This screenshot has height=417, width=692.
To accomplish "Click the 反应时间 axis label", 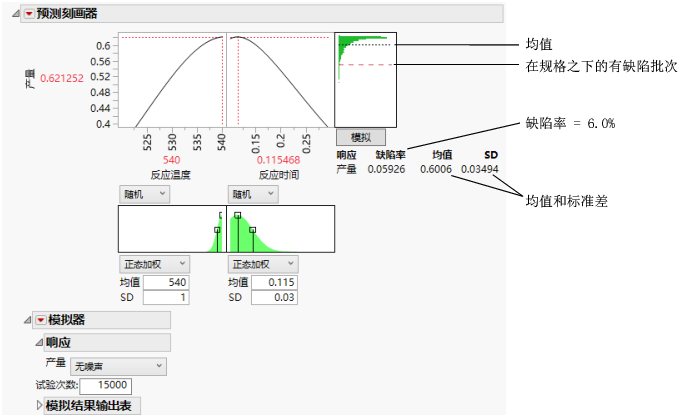I will click(x=279, y=175).
